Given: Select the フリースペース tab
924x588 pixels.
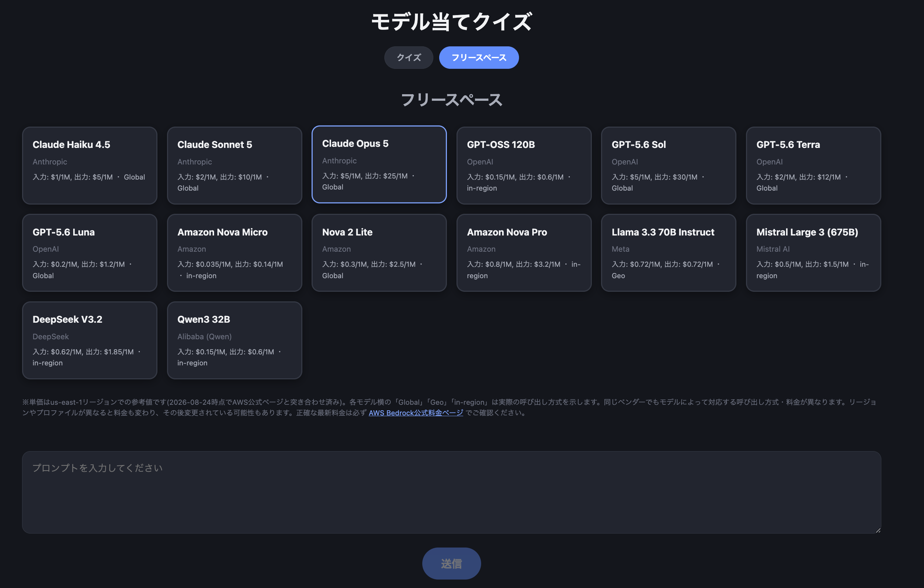Looking at the screenshot, I should pos(479,57).
